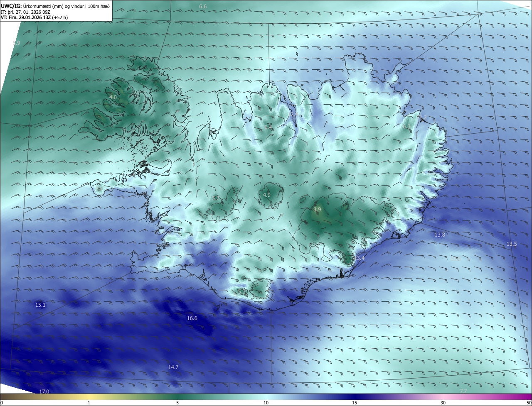Click the title text 'Úrkomumætti (mm) og vindur í 100m hæð'
This screenshot has height=406, width=532.
(x=66, y=6)
